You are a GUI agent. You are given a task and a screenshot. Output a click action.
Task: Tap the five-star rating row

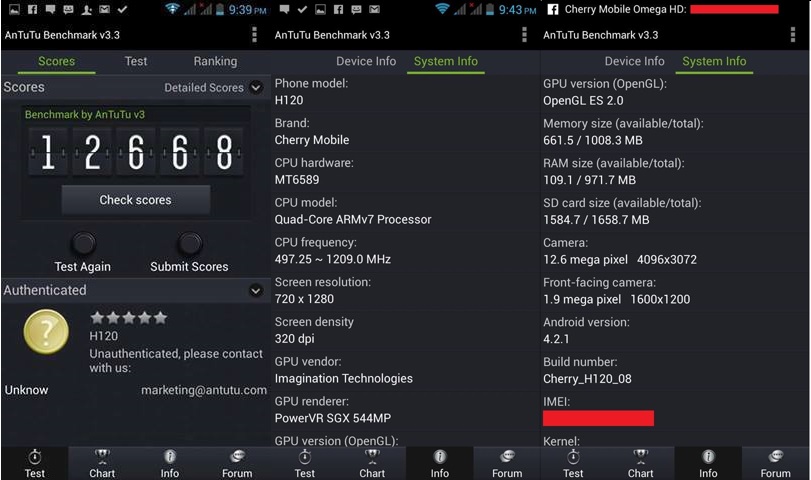[x=128, y=318]
